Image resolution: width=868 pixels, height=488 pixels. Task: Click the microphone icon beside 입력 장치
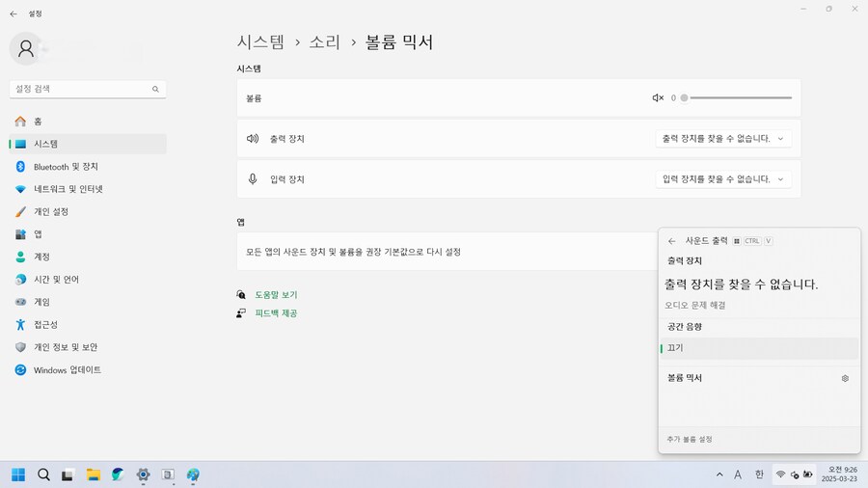pos(253,179)
